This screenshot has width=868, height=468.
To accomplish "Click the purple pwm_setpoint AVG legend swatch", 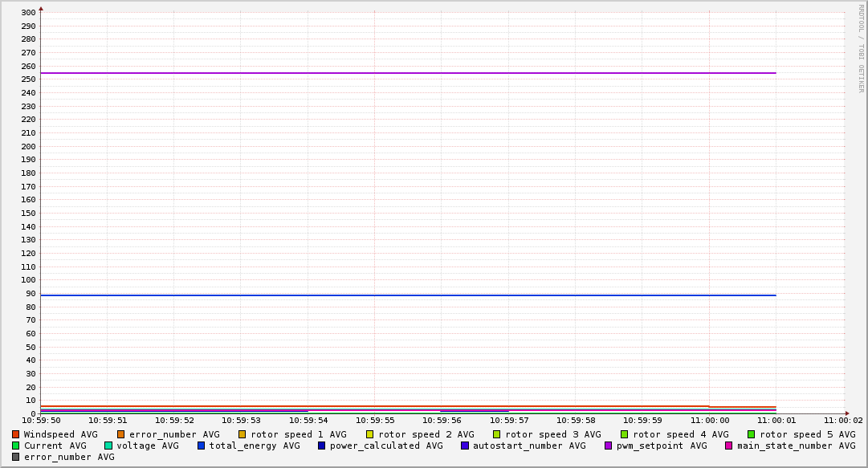I will [x=608, y=446].
